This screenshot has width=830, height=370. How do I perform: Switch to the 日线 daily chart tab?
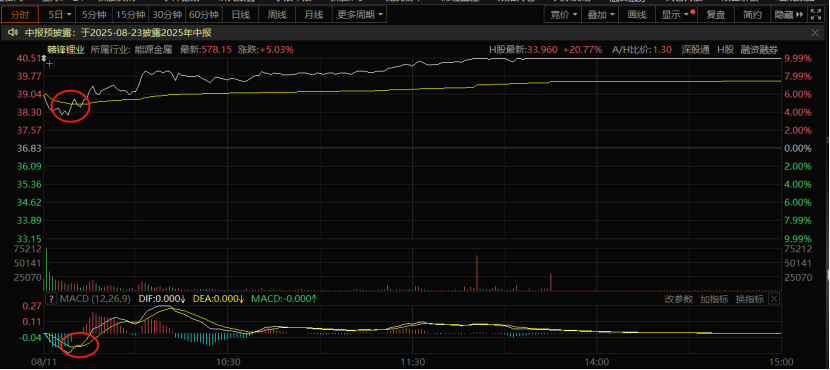(241, 15)
